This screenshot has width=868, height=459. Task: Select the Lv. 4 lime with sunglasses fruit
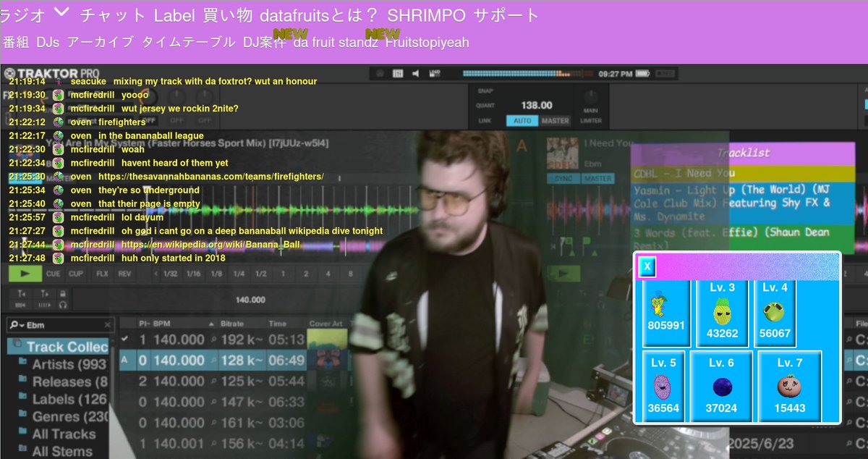pyautogui.click(x=775, y=313)
